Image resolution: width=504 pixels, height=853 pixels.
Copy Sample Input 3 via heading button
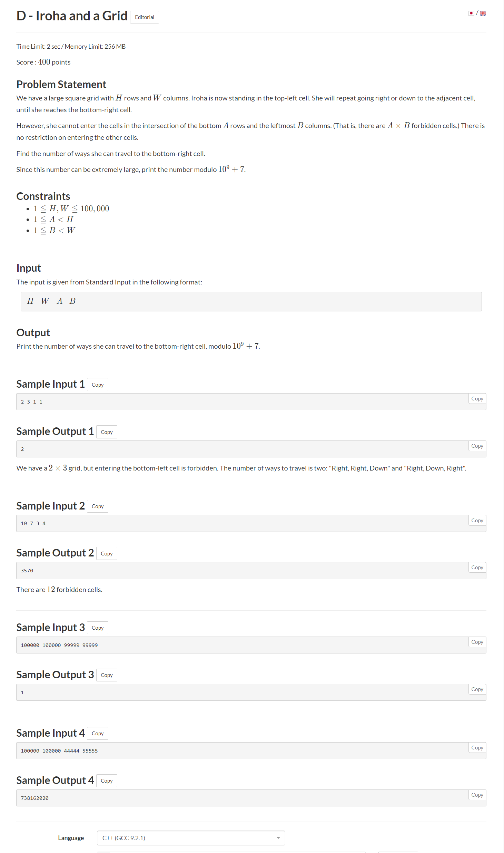(x=98, y=628)
